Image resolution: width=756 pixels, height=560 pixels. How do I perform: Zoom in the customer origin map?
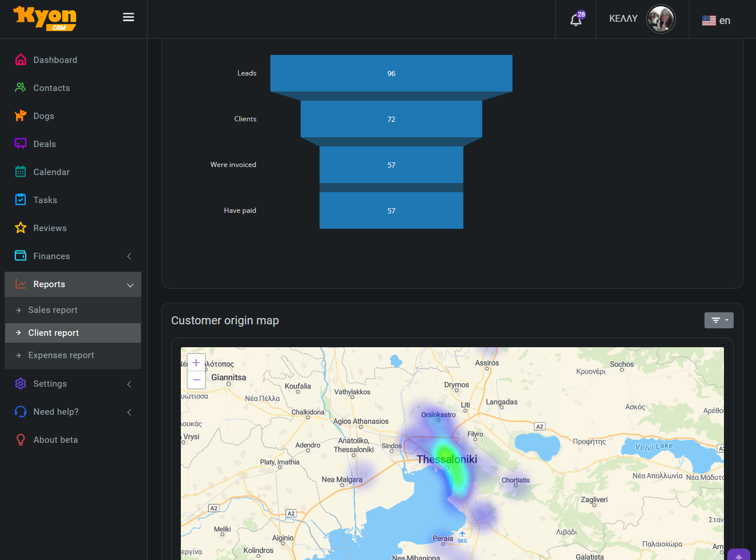(x=196, y=363)
